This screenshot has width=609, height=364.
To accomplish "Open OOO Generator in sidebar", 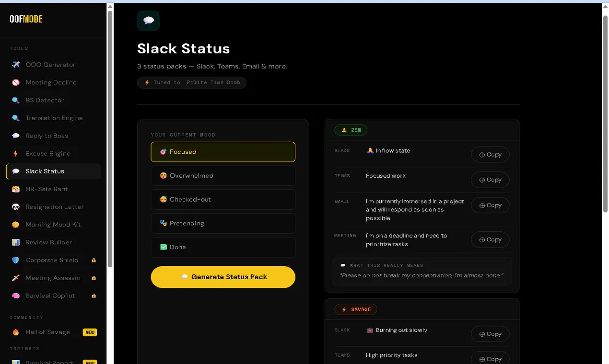I will click(x=53, y=65).
